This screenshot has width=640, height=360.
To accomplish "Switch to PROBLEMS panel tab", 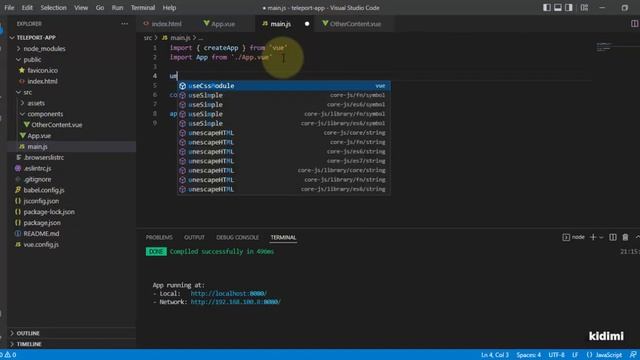I will pos(159,237).
